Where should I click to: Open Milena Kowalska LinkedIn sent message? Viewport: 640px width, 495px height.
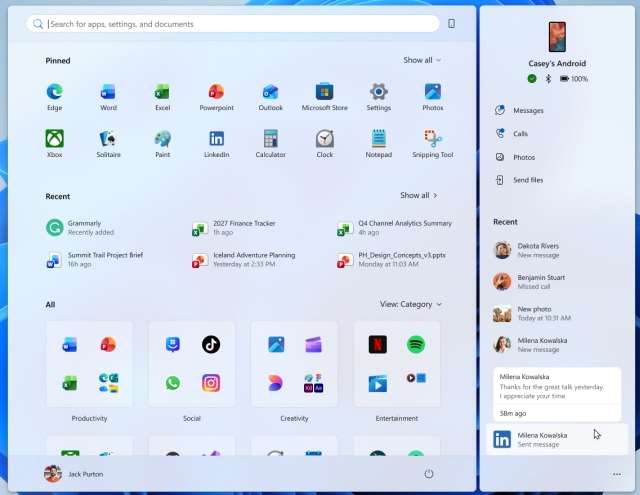tap(557, 440)
